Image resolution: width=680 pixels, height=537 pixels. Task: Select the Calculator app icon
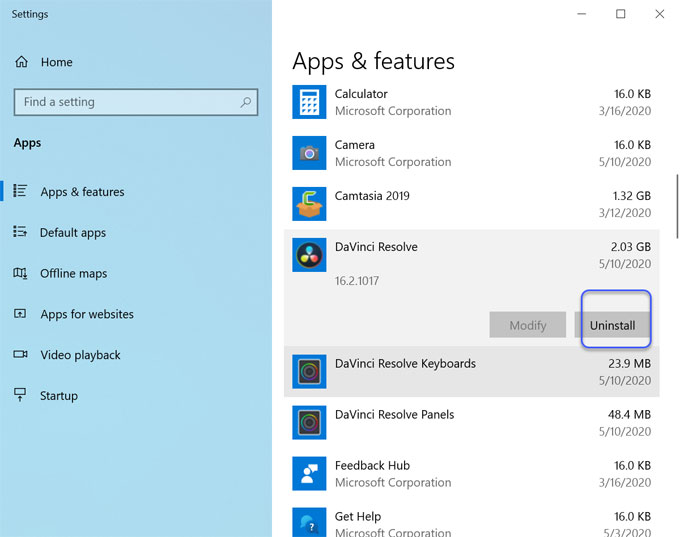tap(309, 102)
